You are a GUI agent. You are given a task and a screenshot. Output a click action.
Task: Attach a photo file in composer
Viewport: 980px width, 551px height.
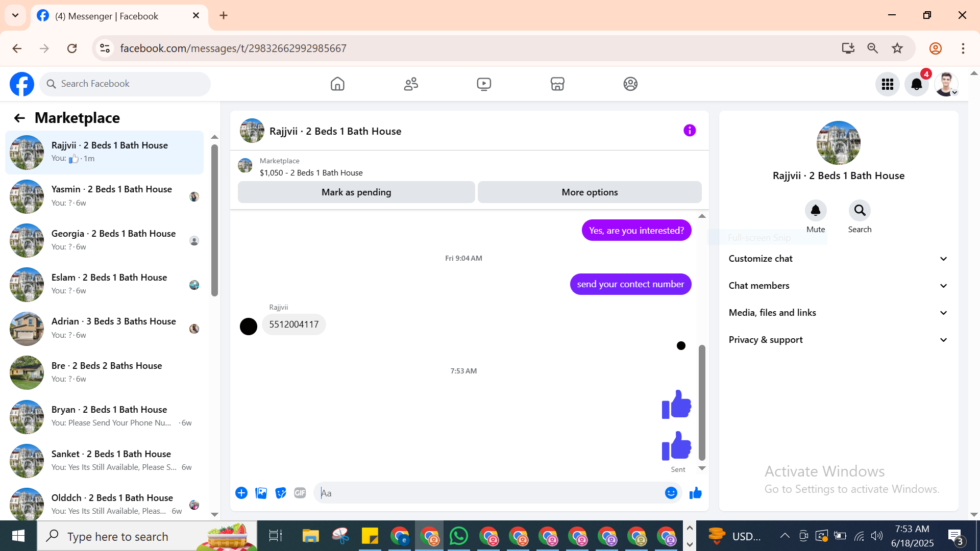click(261, 493)
